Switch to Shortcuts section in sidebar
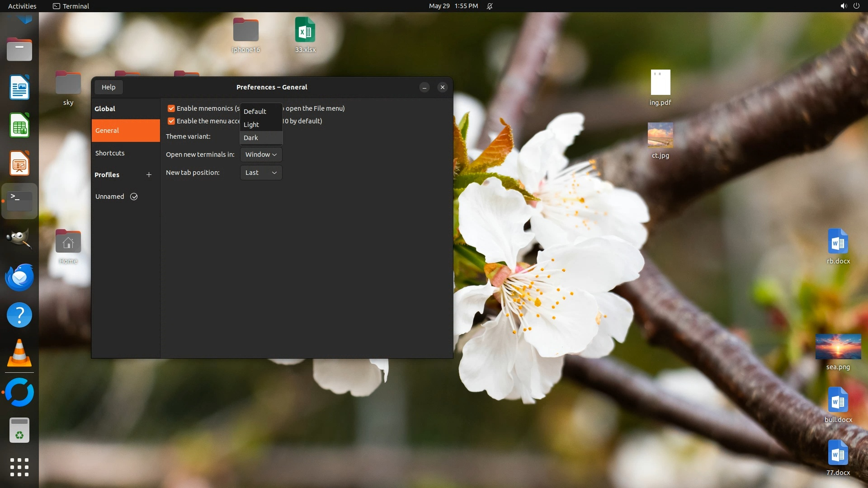This screenshot has height=488, width=868. (x=110, y=153)
